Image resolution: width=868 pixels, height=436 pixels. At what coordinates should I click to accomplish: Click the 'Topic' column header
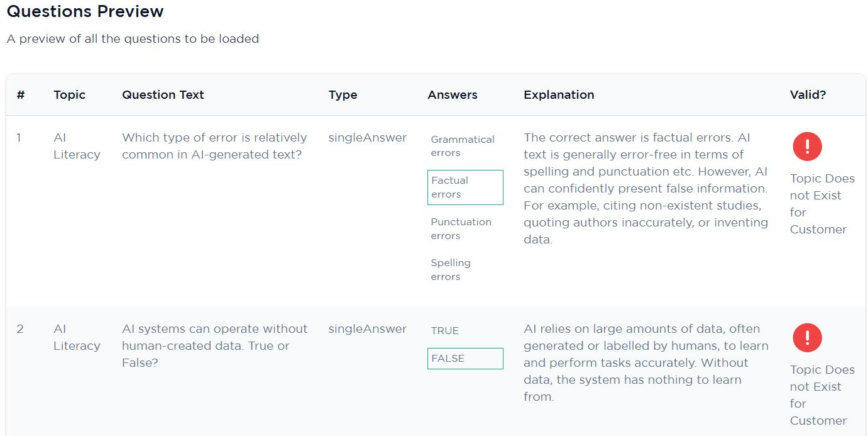point(69,95)
